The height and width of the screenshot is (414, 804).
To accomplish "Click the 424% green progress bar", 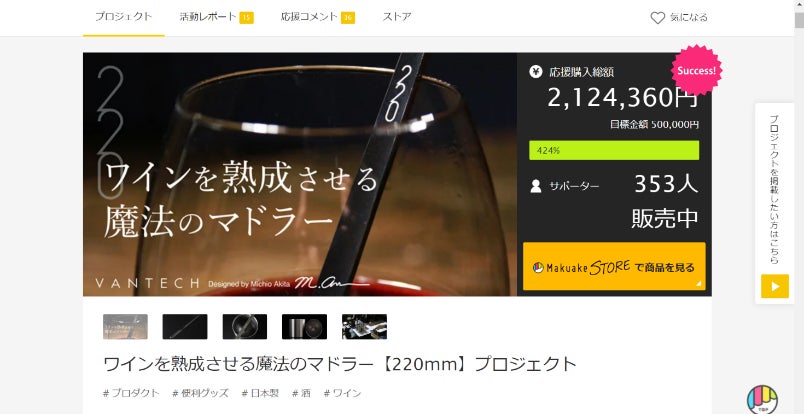I will click(x=614, y=150).
